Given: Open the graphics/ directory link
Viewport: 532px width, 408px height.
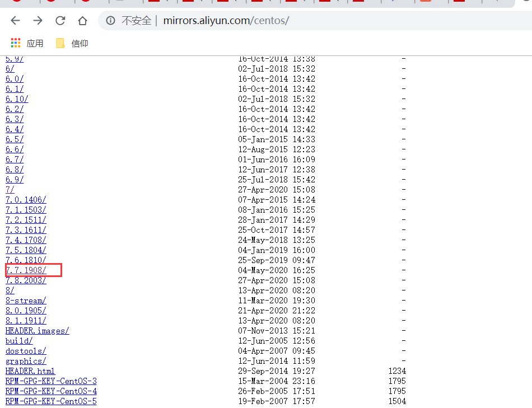Looking at the screenshot, I should point(26,361).
